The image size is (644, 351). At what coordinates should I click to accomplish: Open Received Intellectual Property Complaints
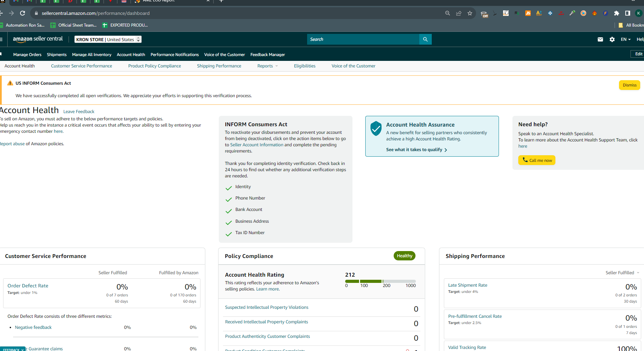[267, 322]
